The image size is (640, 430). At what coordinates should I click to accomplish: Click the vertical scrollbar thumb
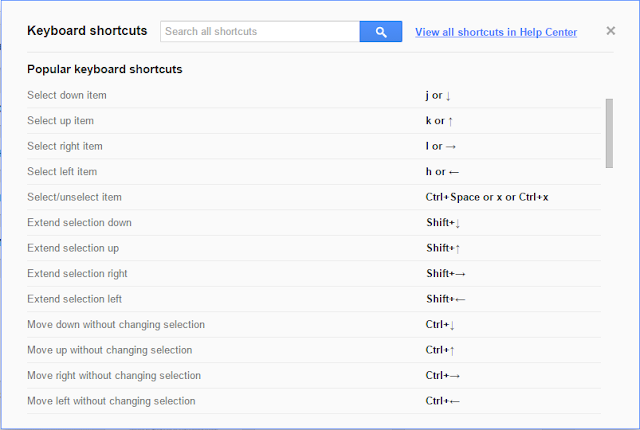point(608,131)
